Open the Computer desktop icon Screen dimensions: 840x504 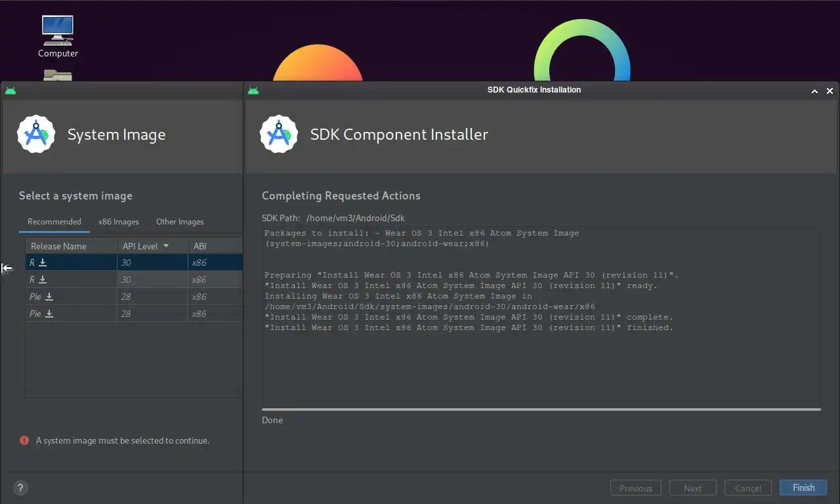pyautogui.click(x=58, y=35)
